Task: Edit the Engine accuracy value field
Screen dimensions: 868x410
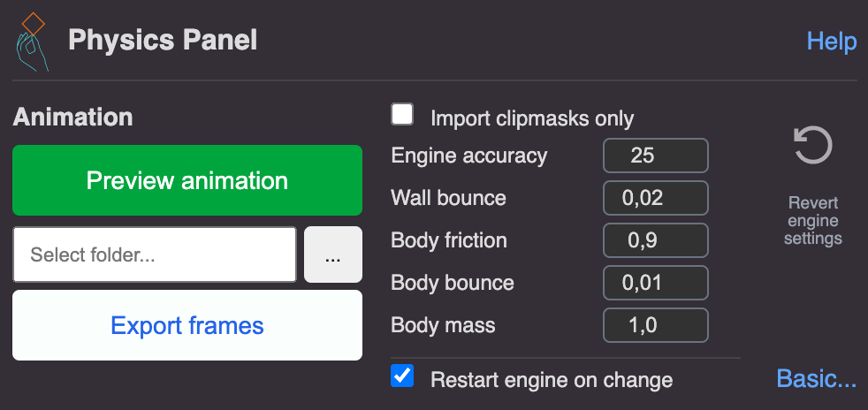Action: [656, 156]
